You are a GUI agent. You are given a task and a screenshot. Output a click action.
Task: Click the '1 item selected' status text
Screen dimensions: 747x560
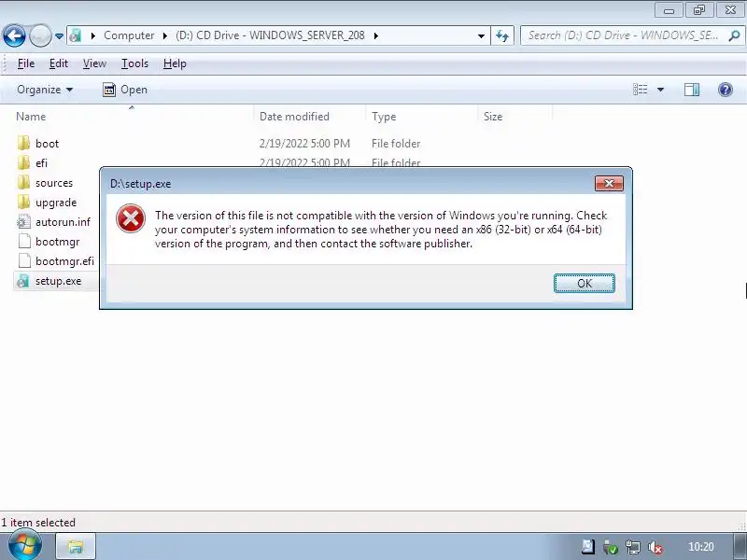[x=38, y=523]
